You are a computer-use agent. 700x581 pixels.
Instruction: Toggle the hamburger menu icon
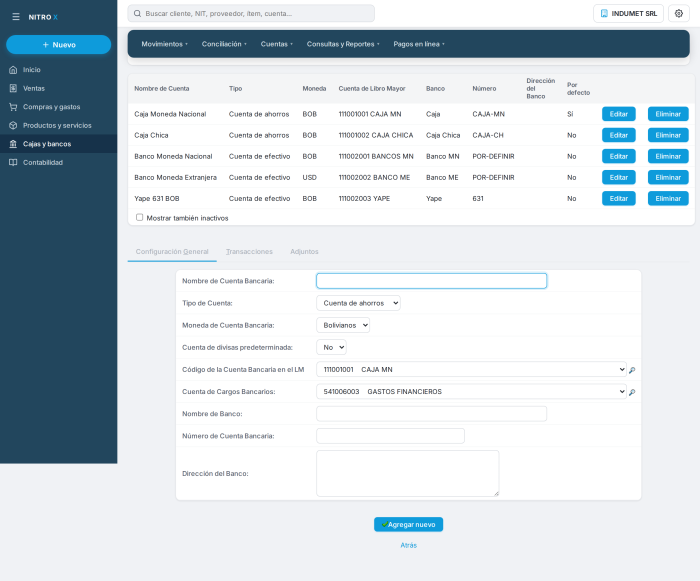(16, 17)
